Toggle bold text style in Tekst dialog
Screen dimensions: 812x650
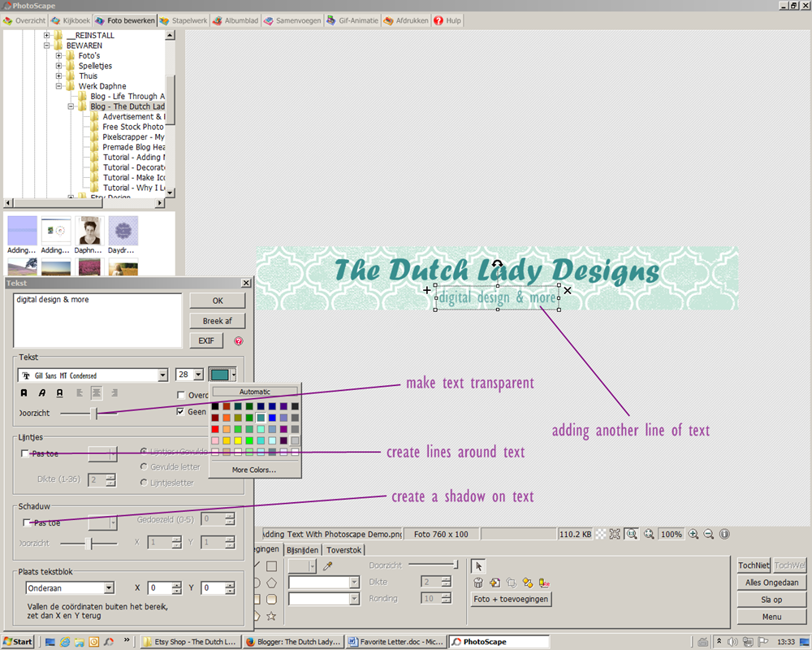pos(24,393)
